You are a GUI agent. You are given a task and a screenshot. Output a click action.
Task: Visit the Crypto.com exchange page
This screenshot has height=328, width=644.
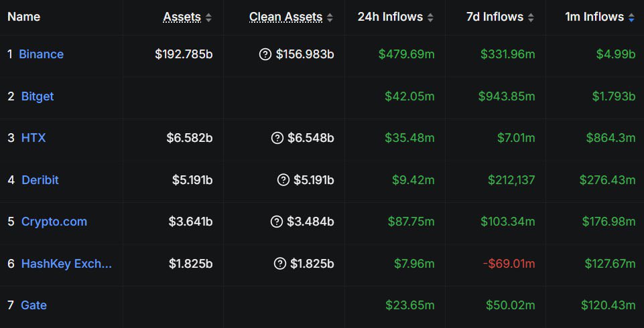[x=54, y=222]
